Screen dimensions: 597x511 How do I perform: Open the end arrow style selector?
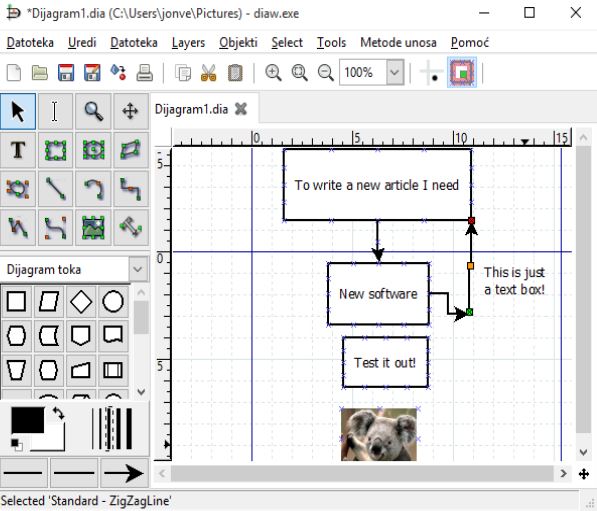tap(124, 473)
